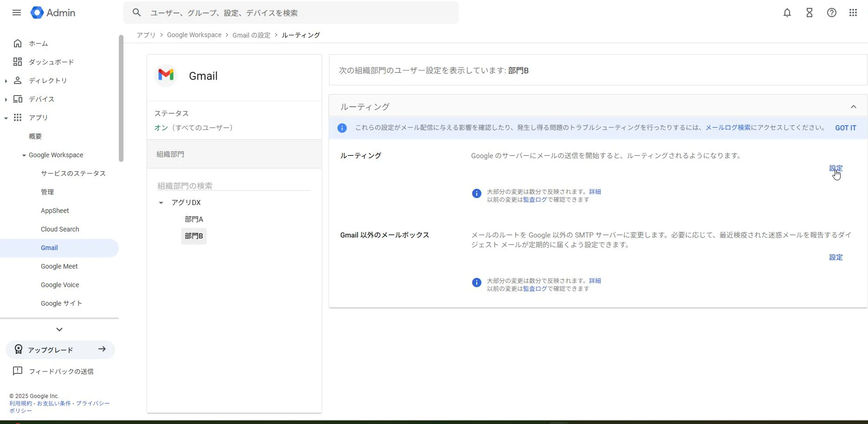
Task: Collapse the アプリ sidebar section
Action: [x=6, y=118]
